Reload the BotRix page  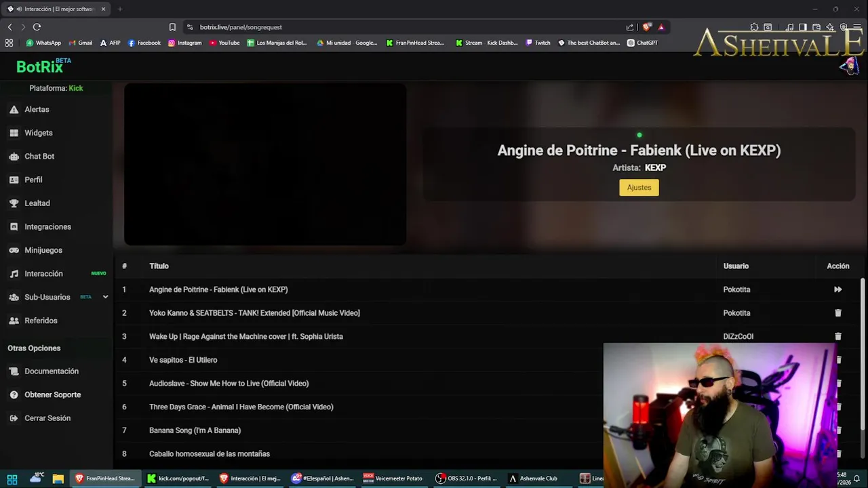(x=37, y=27)
